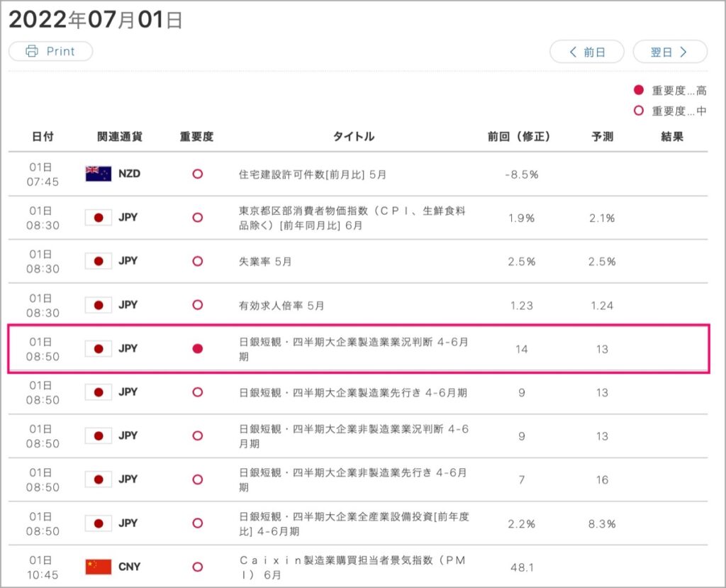Viewport: 726px width, 588px height.
Task: Click the title 有効求人倍率 5月
Action: point(281,306)
